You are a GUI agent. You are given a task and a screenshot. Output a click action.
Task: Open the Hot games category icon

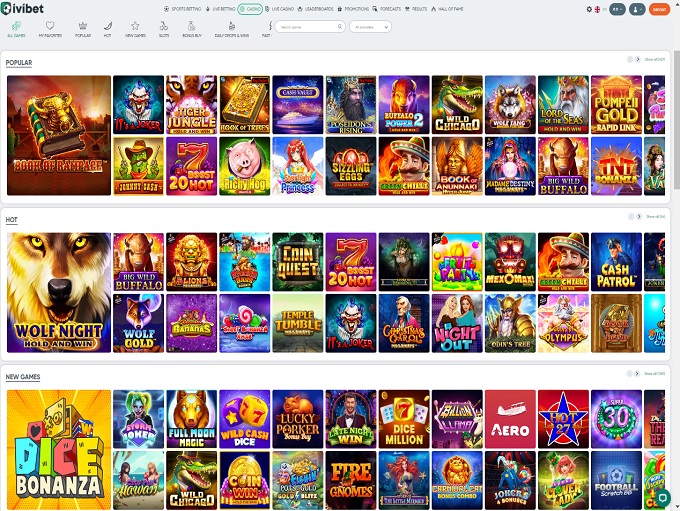tap(107, 27)
